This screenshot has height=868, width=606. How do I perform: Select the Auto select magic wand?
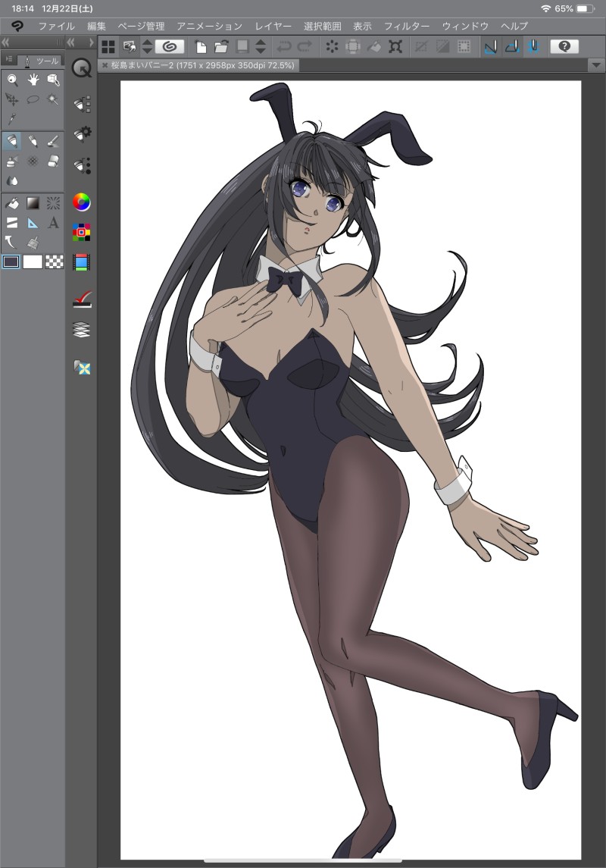click(x=53, y=99)
